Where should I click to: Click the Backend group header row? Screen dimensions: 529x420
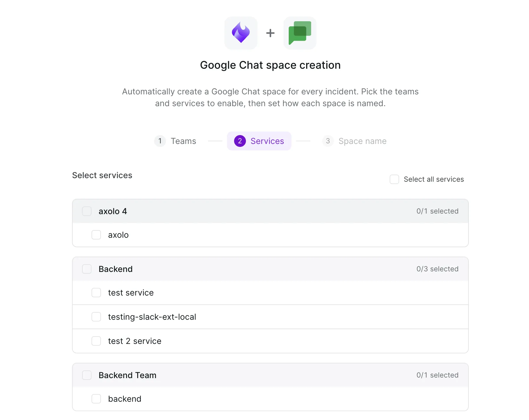pos(270,269)
